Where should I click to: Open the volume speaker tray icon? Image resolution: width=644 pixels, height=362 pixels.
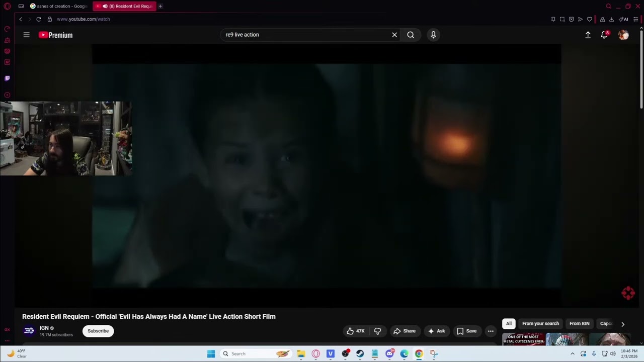pyautogui.click(x=612, y=353)
